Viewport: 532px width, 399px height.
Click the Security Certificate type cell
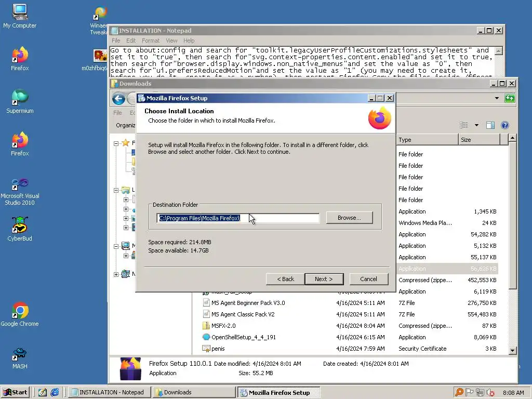422,349
